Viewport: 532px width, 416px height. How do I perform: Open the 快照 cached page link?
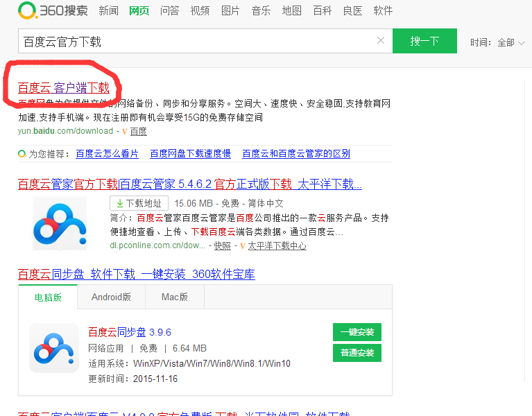(x=223, y=245)
